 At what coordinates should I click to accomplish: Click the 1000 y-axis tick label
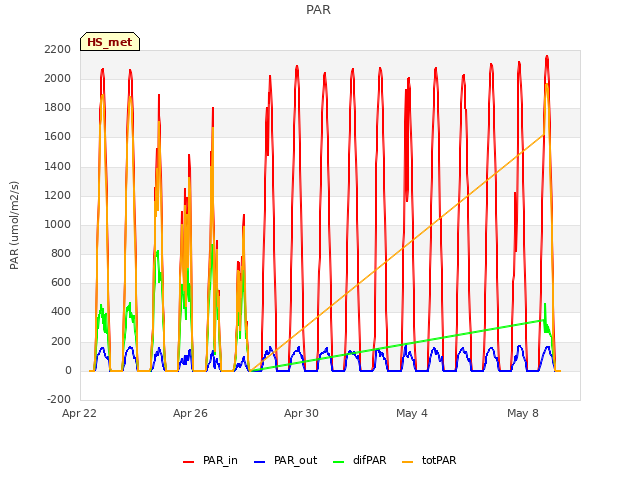tap(58, 224)
